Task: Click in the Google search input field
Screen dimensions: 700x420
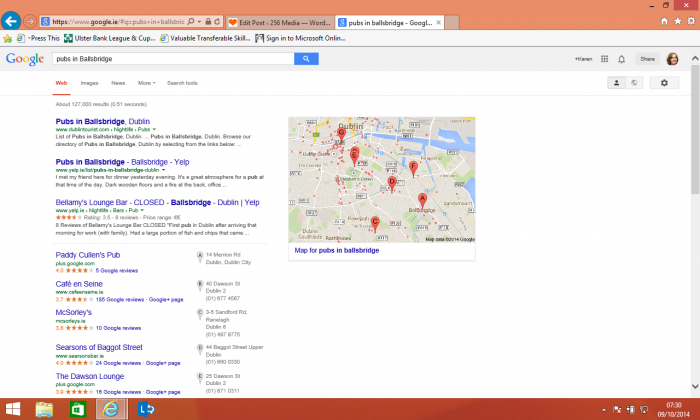Action: [x=173, y=58]
